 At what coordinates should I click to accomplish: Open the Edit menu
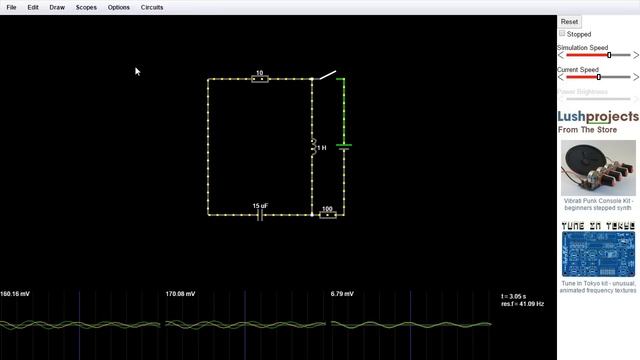[x=33, y=7]
